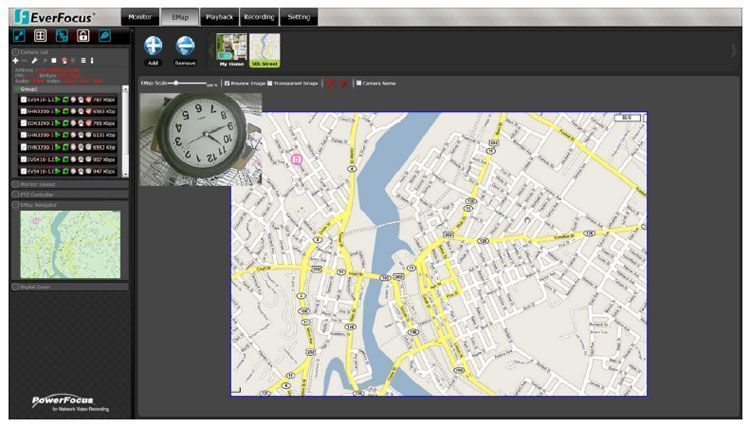Check the camera row showing 785 Kbps
The image size is (750, 428).
(x=23, y=123)
